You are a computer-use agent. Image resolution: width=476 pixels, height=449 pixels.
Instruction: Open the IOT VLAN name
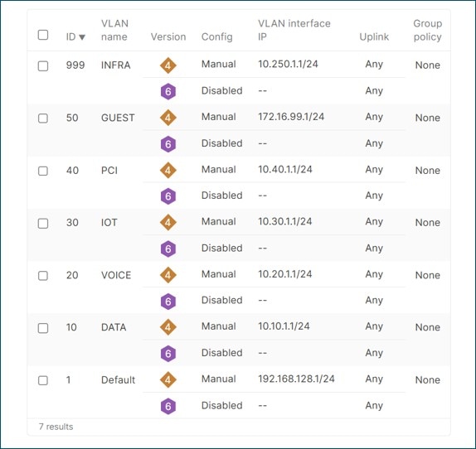109,223
